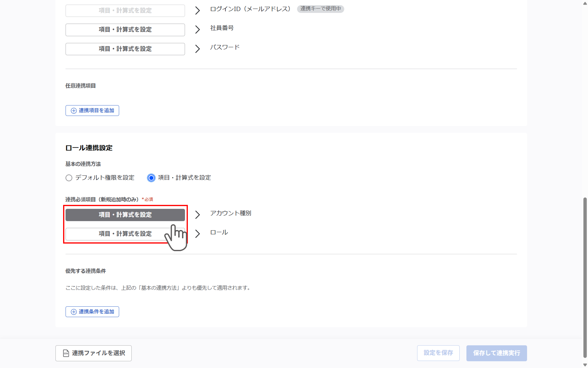Click chevron arrow next to パスワード
This screenshot has width=588, height=368.
click(197, 49)
